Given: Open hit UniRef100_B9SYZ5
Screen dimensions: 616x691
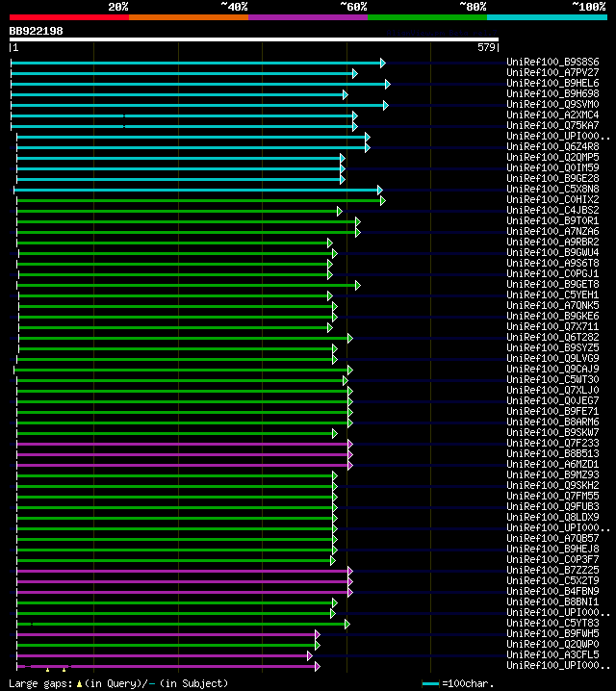Looking at the screenshot, I should click(552, 347).
